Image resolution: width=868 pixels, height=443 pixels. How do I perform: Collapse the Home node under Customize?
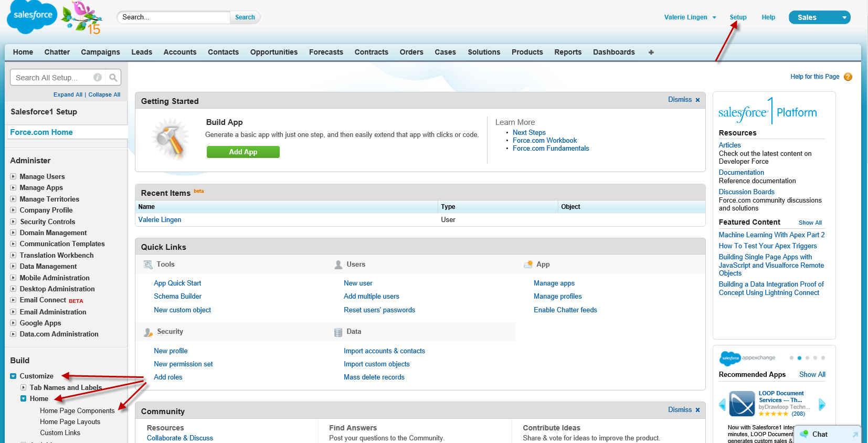coord(23,398)
